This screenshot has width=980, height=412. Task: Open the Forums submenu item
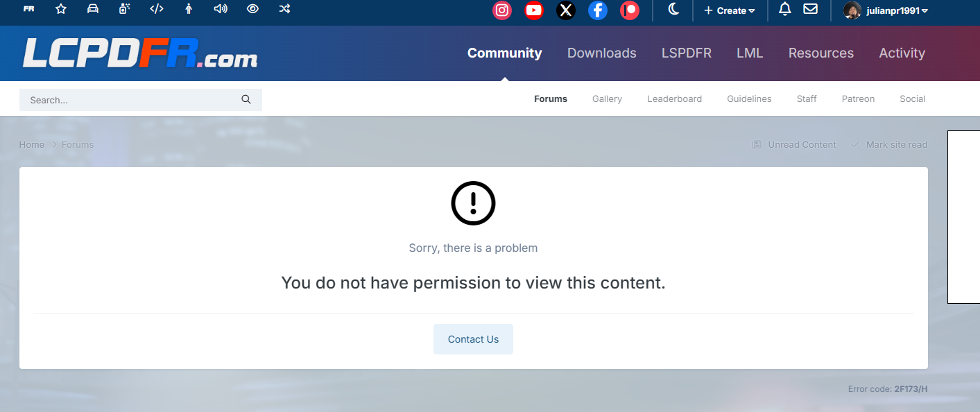[551, 99]
